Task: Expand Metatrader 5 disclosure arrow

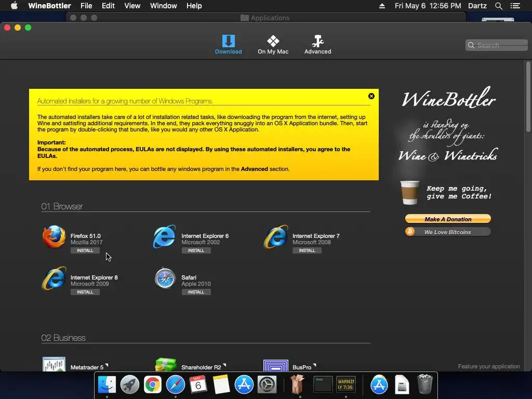Action: tap(107, 365)
